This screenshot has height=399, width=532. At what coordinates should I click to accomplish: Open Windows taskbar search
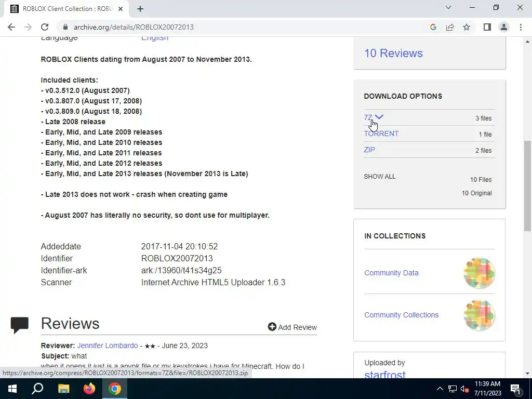[x=37, y=389]
